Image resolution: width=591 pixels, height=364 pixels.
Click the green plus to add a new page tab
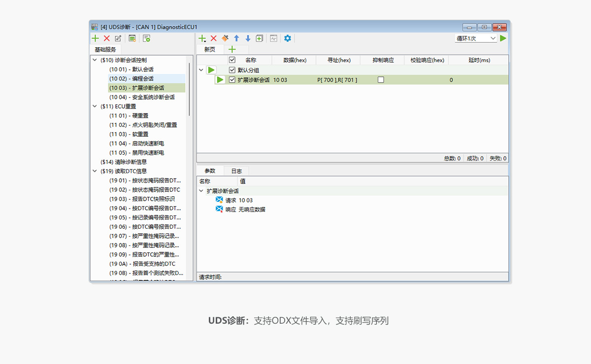pyautogui.click(x=232, y=49)
